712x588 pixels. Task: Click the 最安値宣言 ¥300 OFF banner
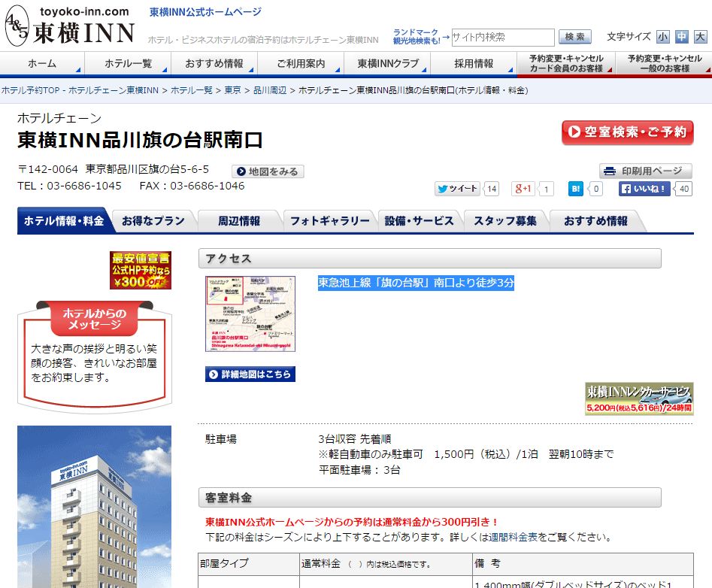(x=141, y=270)
